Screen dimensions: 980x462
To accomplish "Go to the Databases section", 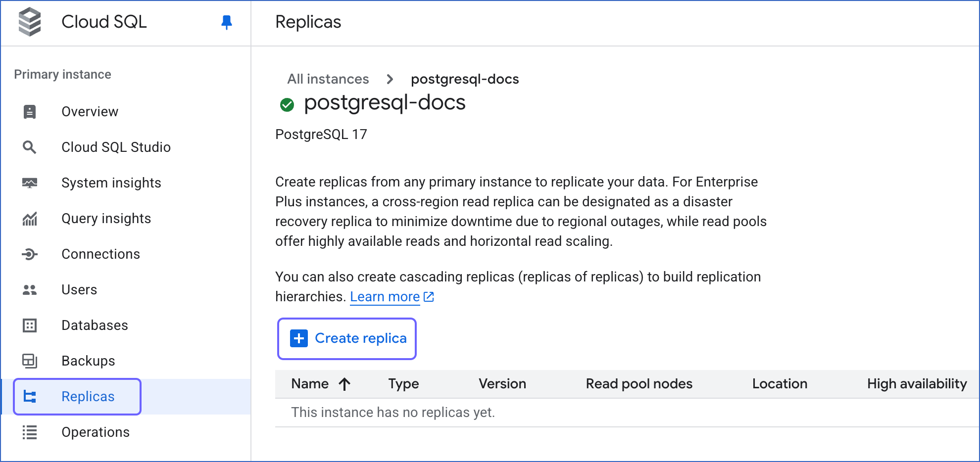I will (x=95, y=325).
